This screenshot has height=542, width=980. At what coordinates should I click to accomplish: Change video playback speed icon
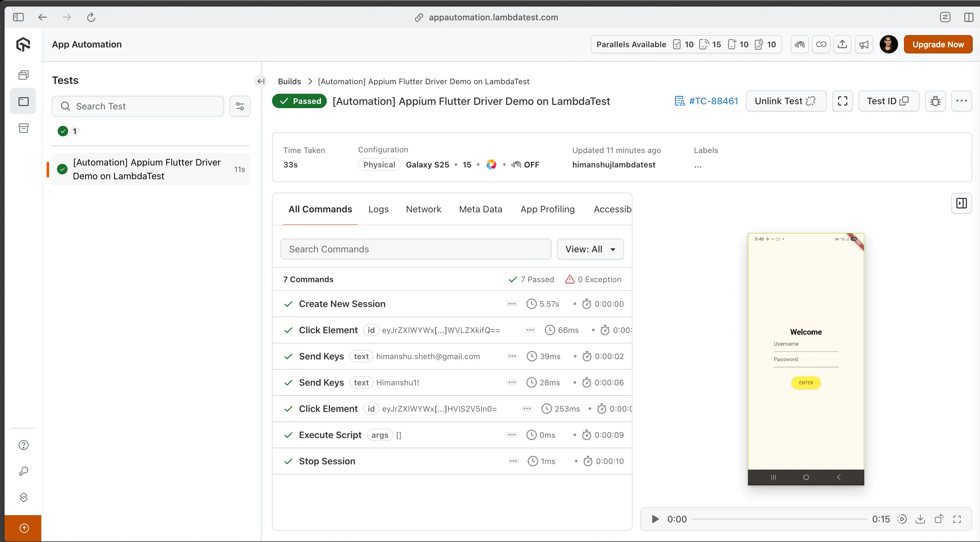[902, 519]
